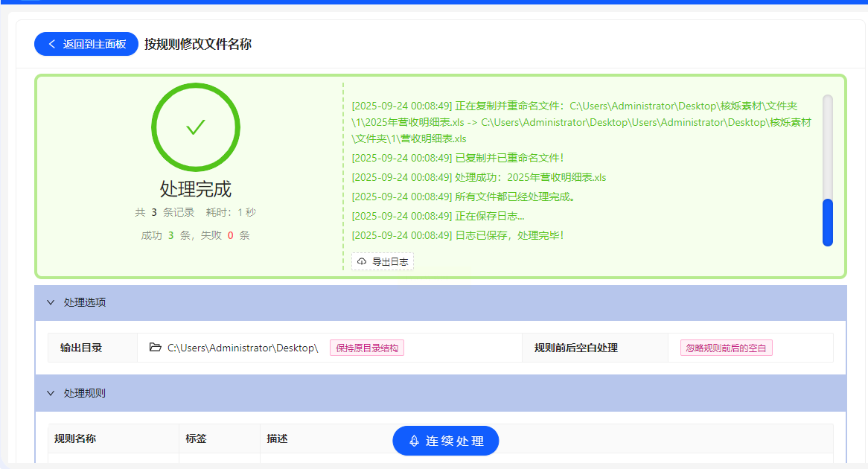
Task: Click the rocket icon in 连续处理 button
Action: coord(414,441)
